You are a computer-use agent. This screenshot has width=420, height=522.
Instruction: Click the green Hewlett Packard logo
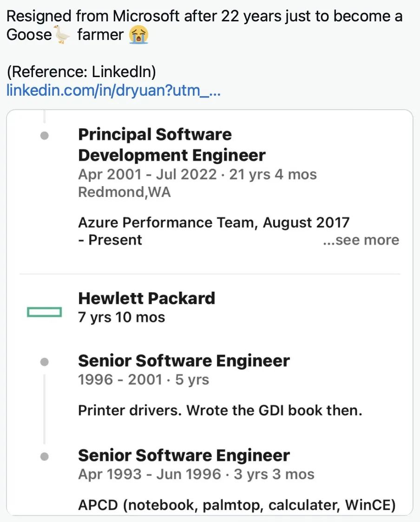[45, 312]
